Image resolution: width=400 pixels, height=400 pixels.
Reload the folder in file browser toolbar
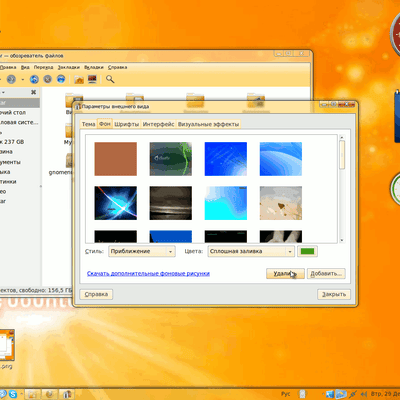61,79
